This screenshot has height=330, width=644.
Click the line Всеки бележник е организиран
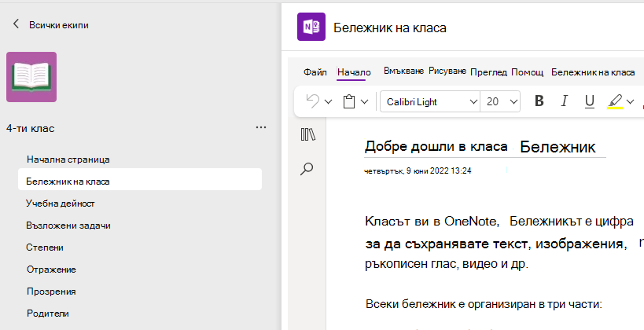point(484,305)
